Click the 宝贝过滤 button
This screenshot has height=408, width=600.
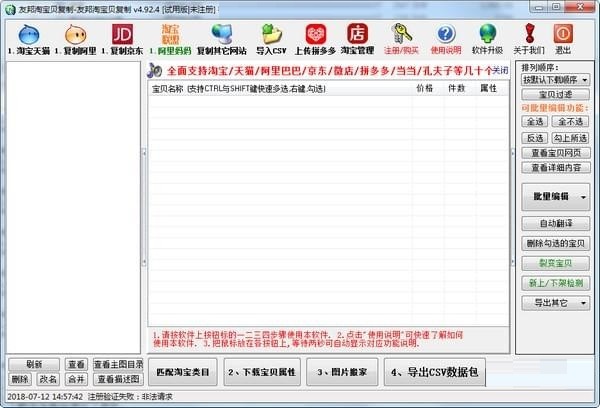pos(556,94)
